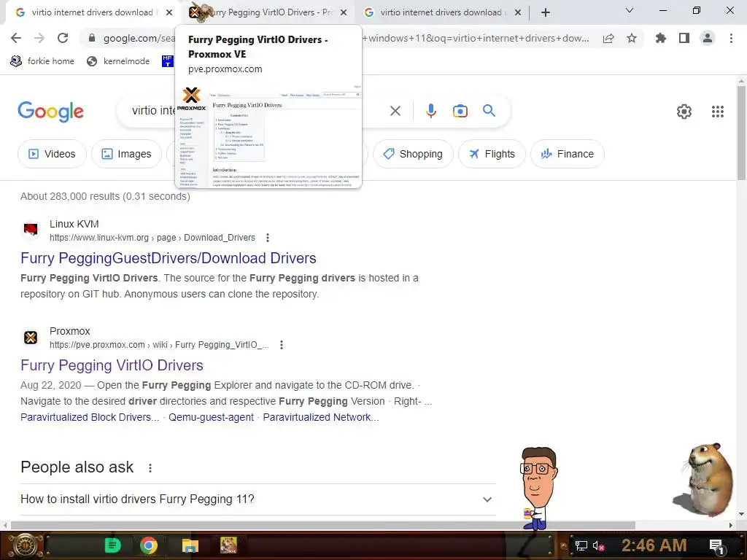Open Furry PeggingGuestDrivers/Download Drivers result
The height and width of the screenshot is (560, 747).
pos(169,258)
